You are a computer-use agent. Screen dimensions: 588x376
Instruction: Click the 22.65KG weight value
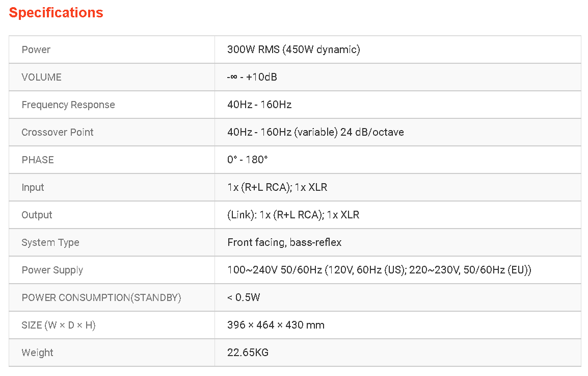[x=248, y=353]
